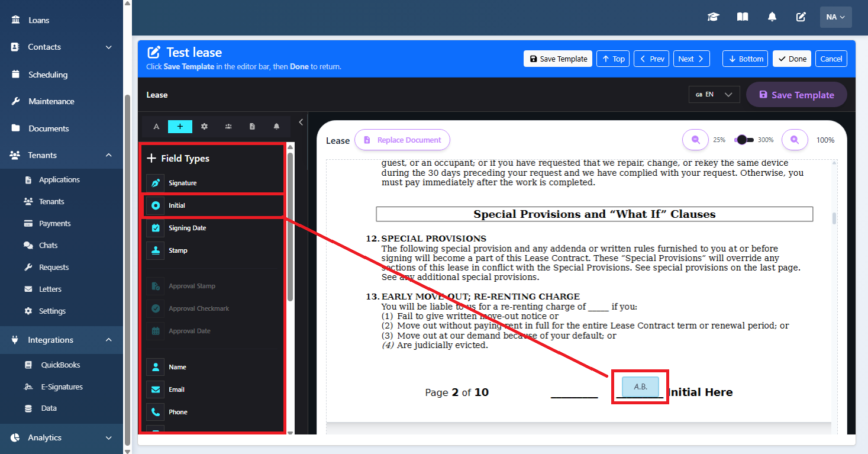
Task: Open the text tab with A icon
Action: pos(156,127)
